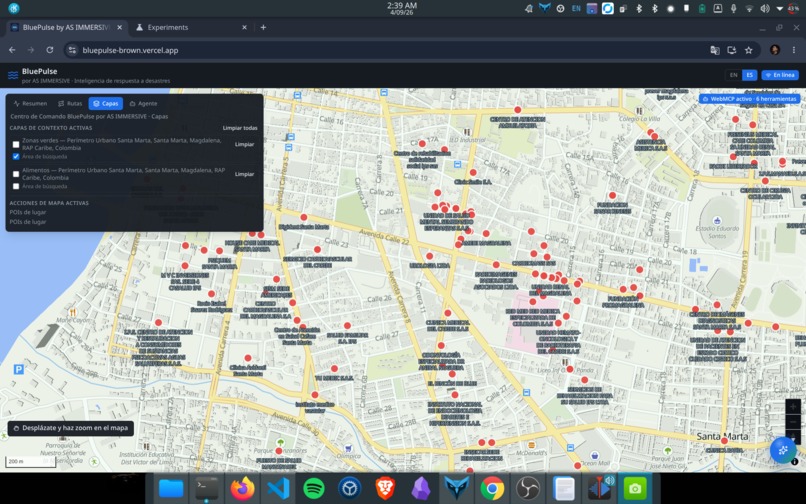This screenshot has height=504, width=806.
Task: View site information icon in address bar
Action: (72, 50)
